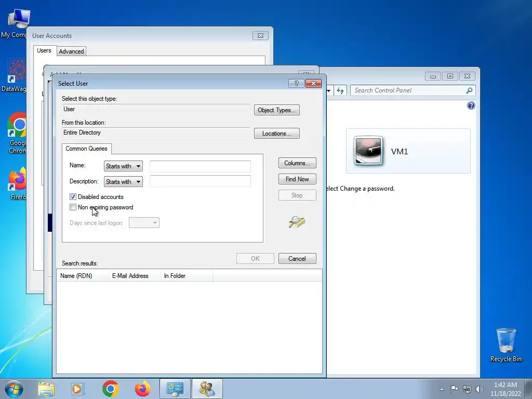Open the Description 'Starts with' dropdown
This screenshot has height=399, width=532.
coord(123,182)
